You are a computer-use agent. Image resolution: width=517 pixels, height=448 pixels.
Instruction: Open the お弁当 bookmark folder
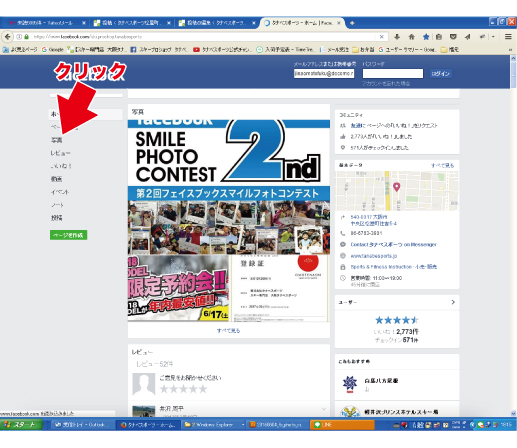coord(364,50)
